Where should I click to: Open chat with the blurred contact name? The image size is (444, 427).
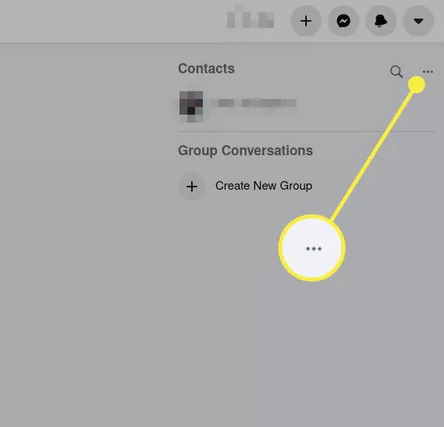(x=257, y=103)
